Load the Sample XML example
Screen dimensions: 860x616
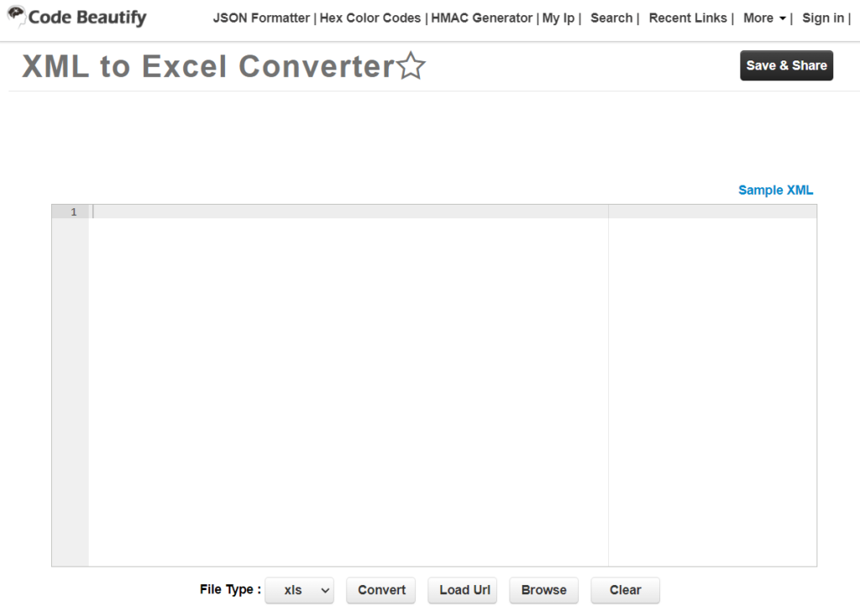774,190
